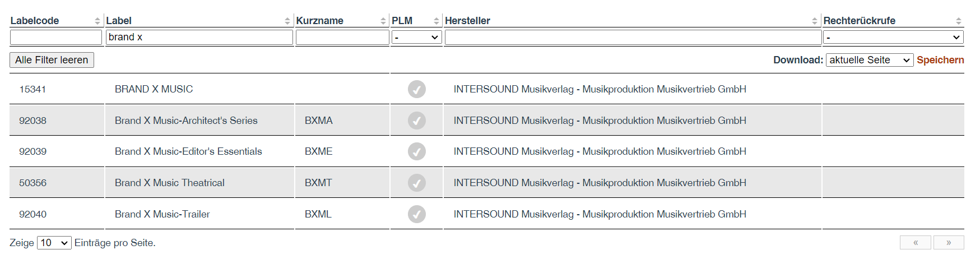Sort by Kurzname column arrows
Viewport: 980px width, 259px height.
[383, 21]
